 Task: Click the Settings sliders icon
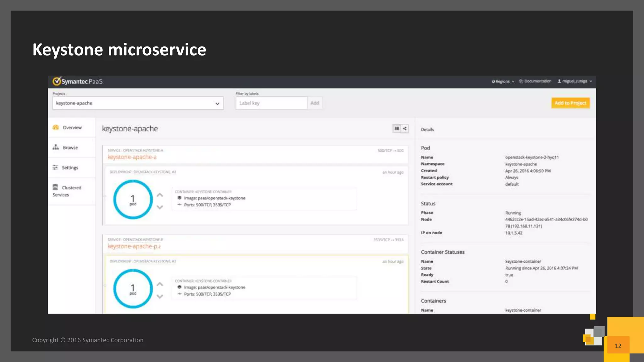[x=55, y=167]
